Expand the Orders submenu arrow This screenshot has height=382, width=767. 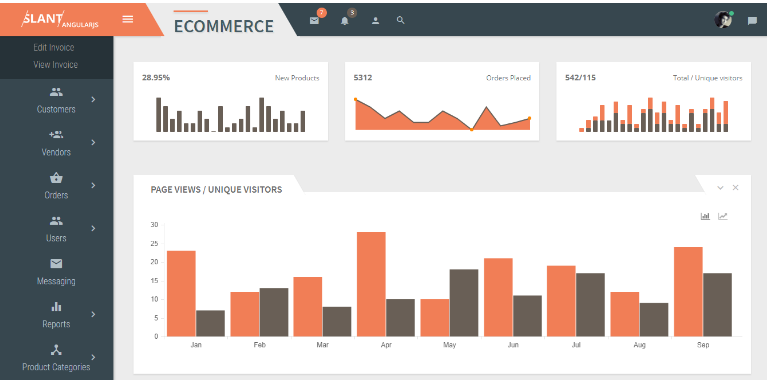93,185
